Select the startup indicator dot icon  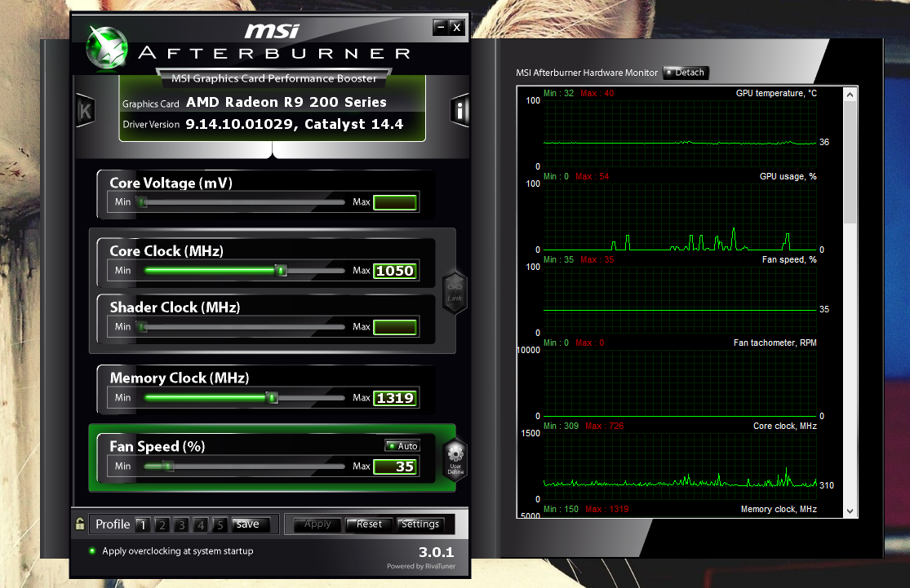coord(91,550)
